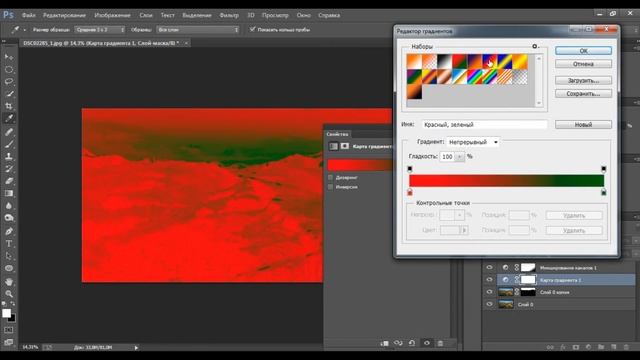Click the foreground white color swatch
The image size is (640, 360).
pyautogui.click(x=7, y=313)
